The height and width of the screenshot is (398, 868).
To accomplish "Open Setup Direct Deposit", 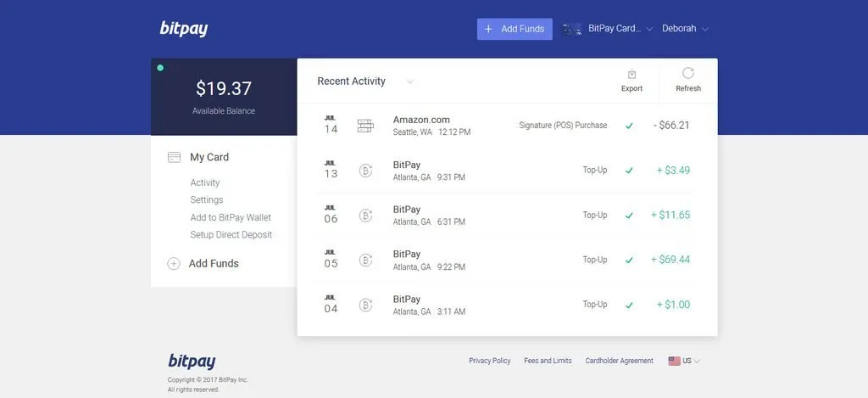I will 231,234.
